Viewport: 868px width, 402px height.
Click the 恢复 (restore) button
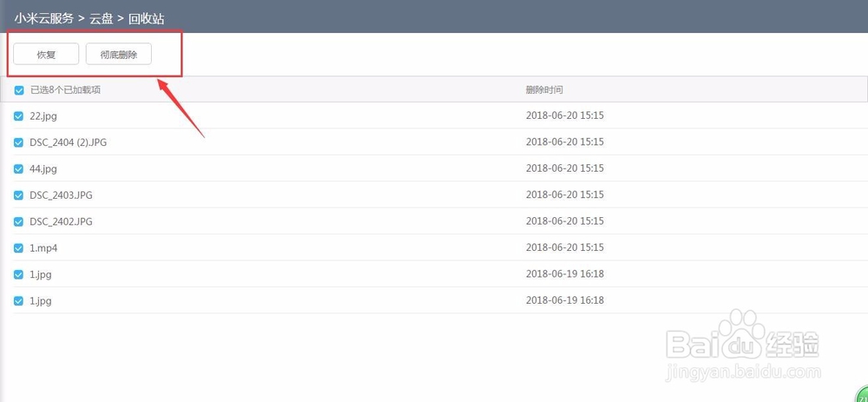click(46, 54)
